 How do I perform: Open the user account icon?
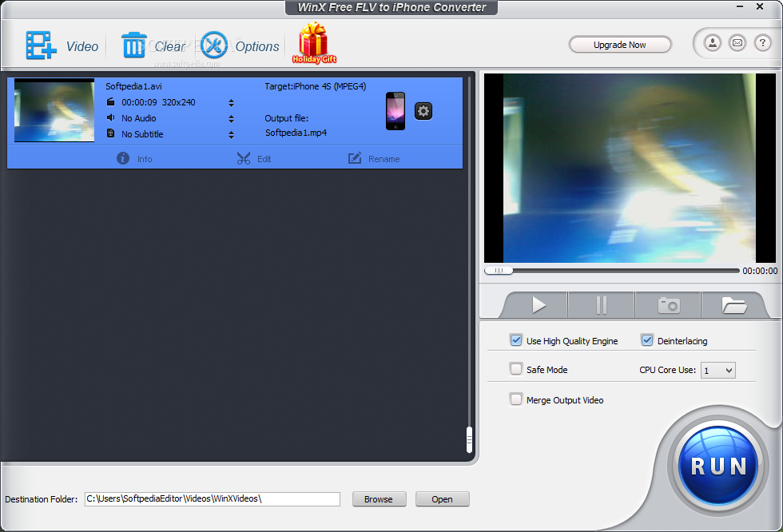pyautogui.click(x=713, y=43)
